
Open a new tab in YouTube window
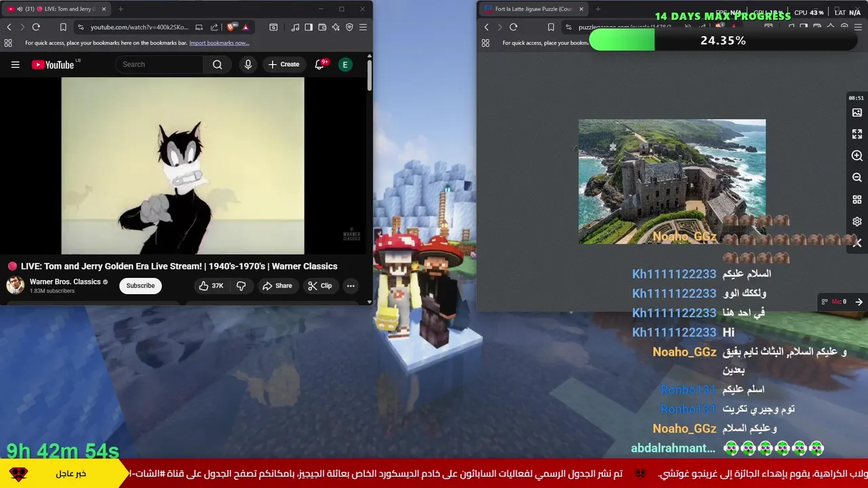[x=121, y=9]
